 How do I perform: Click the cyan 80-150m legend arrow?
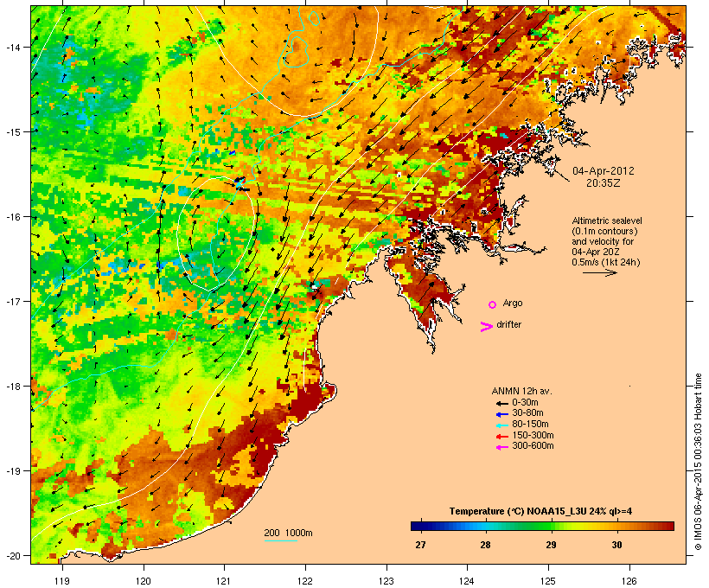501,425
